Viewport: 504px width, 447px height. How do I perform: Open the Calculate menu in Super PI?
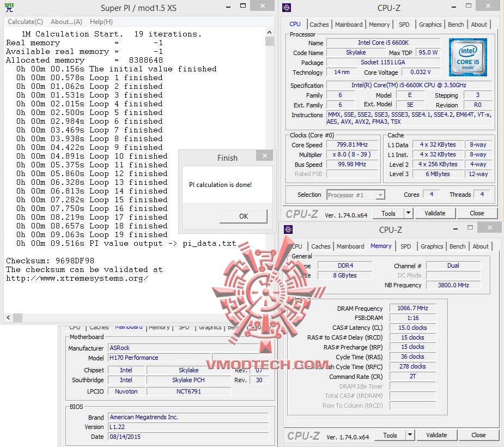(x=25, y=22)
